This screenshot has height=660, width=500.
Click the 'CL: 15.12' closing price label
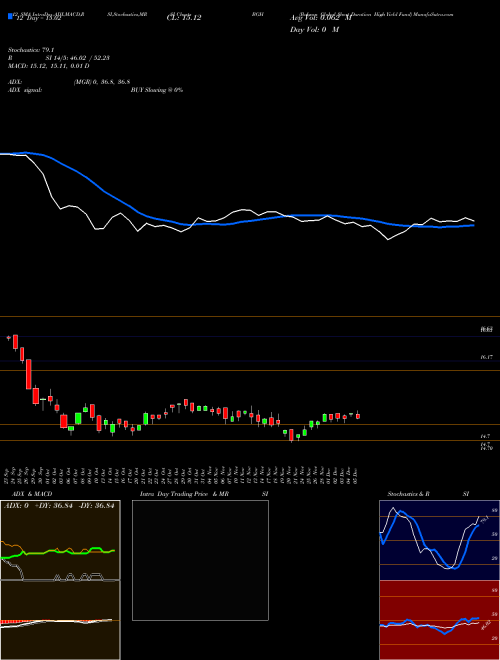tap(184, 18)
